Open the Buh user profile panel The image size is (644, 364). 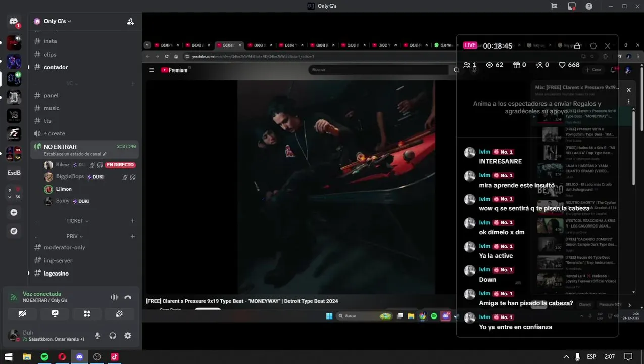[47, 336]
